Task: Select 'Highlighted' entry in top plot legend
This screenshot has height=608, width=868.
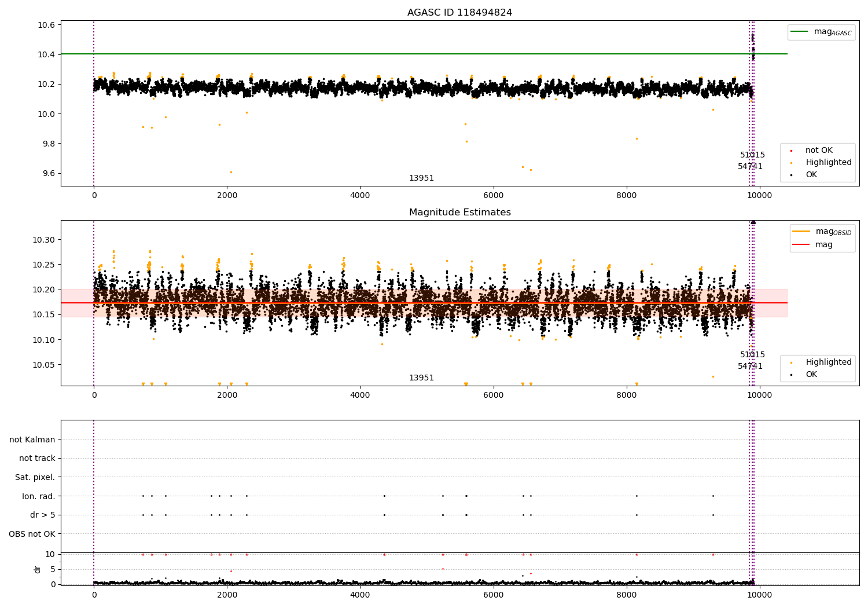Action: click(828, 163)
